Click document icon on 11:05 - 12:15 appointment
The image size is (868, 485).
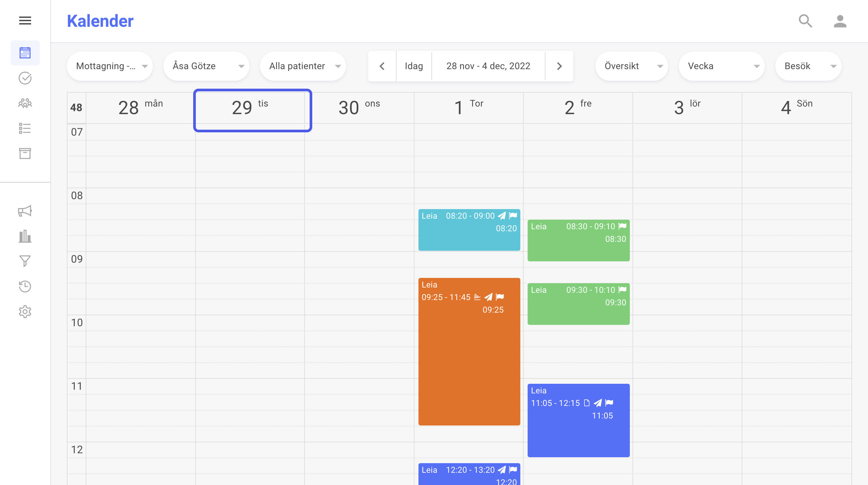coord(586,403)
